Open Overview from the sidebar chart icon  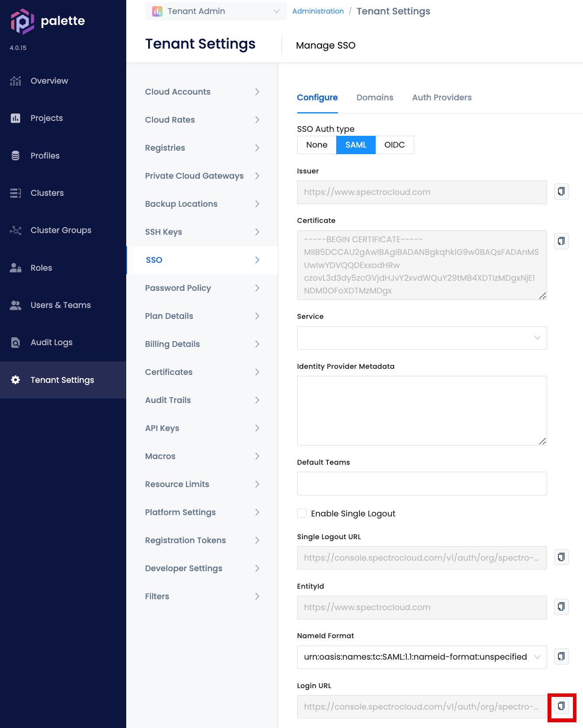click(x=15, y=81)
